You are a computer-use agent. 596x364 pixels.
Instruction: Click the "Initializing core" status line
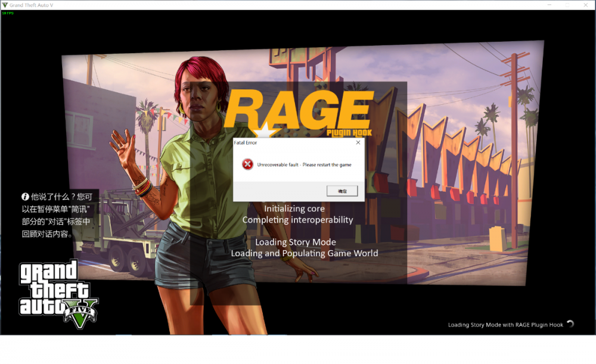click(x=294, y=209)
